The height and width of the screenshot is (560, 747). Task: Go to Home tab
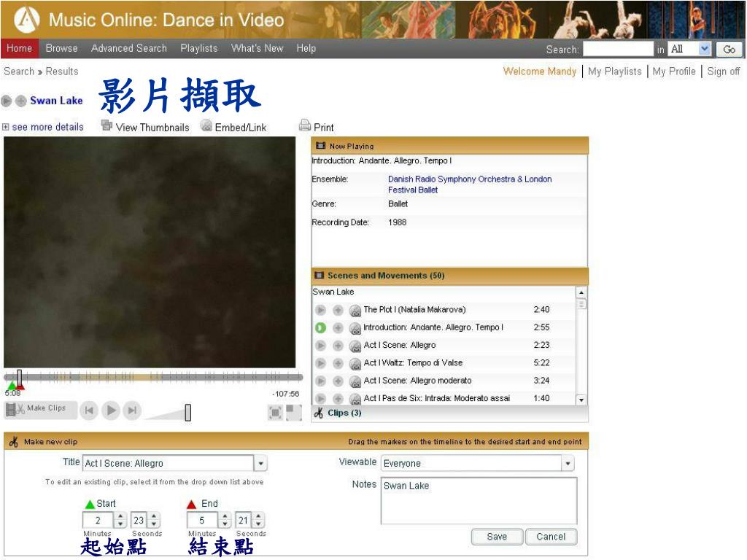(19, 48)
